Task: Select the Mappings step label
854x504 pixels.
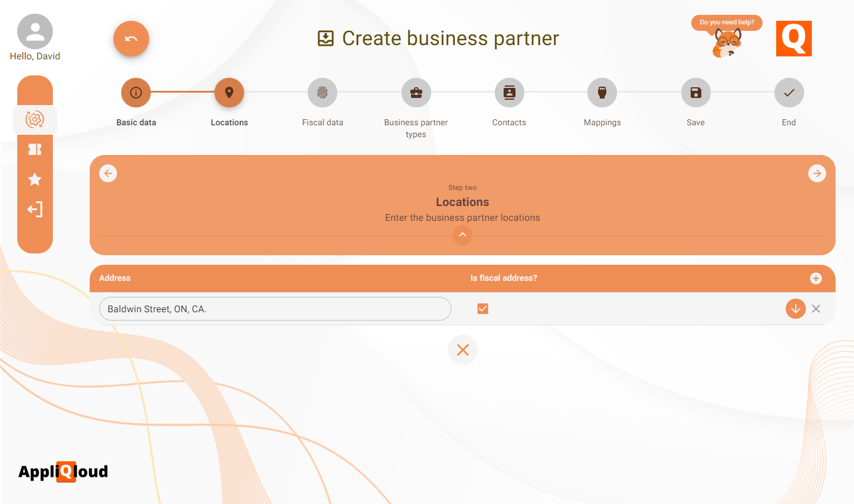Action: click(x=602, y=122)
